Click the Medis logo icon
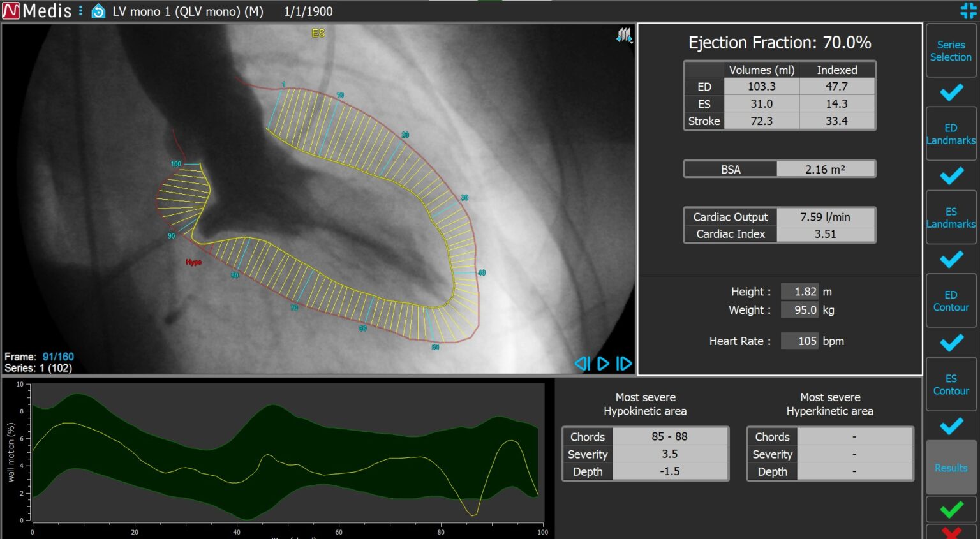The width and height of the screenshot is (980, 539). [x=11, y=11]
